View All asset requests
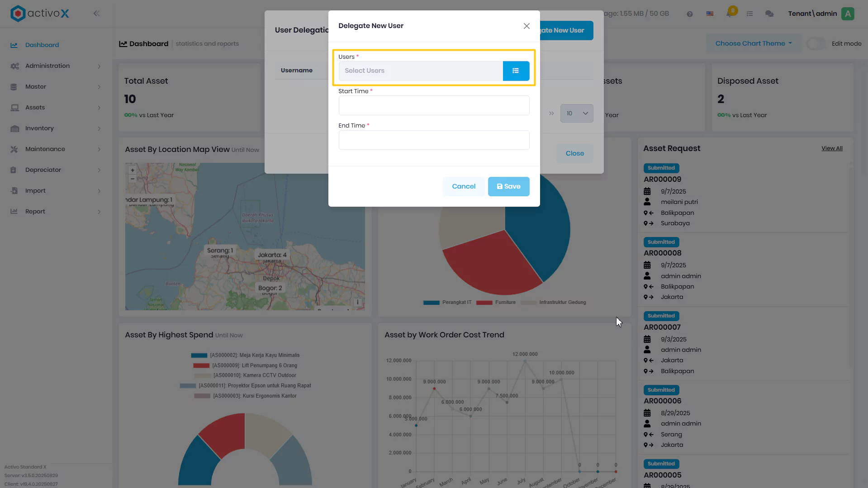Screen dimensions: 868x488 pos(832,148)
